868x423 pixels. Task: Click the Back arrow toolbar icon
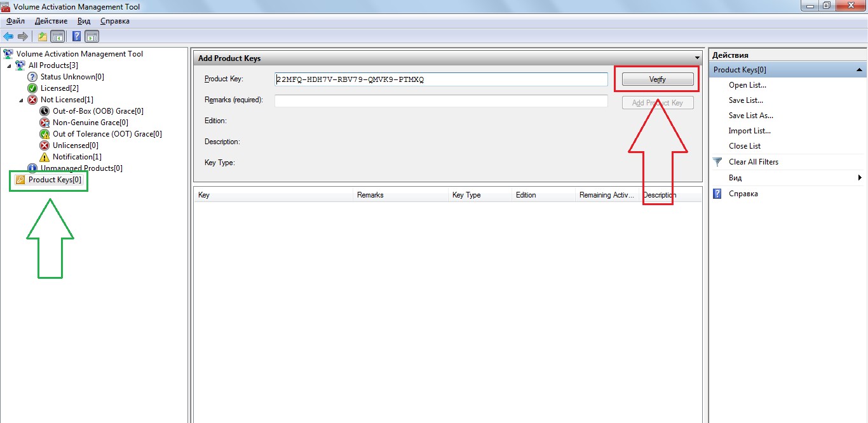[x=8, y=36]
